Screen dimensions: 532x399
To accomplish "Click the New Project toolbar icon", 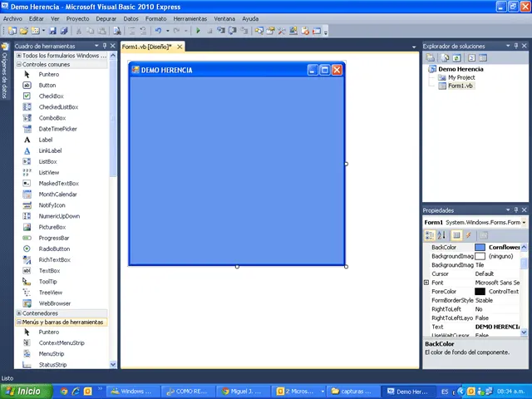I will (12, 31).
